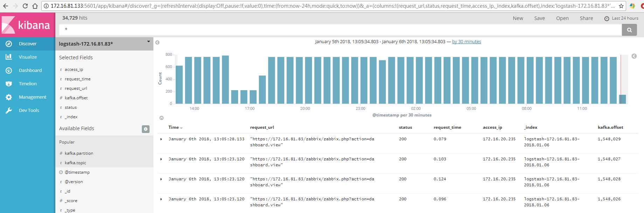
Task: Select the request_url selected field
Action: click(x=76, y=88)
